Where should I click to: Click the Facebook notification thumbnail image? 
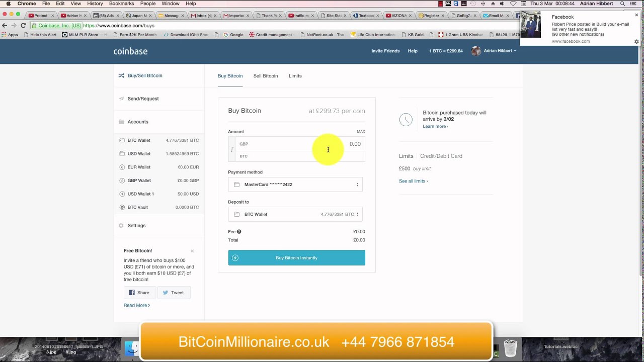point(530,25)
